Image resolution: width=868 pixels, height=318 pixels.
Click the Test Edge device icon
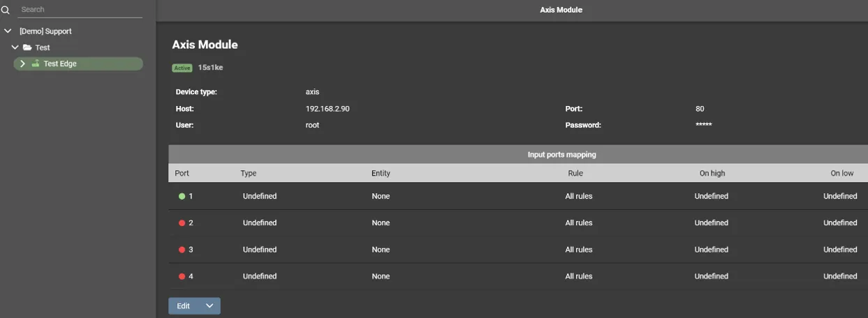pyautogui.click(x=35, y=63)
